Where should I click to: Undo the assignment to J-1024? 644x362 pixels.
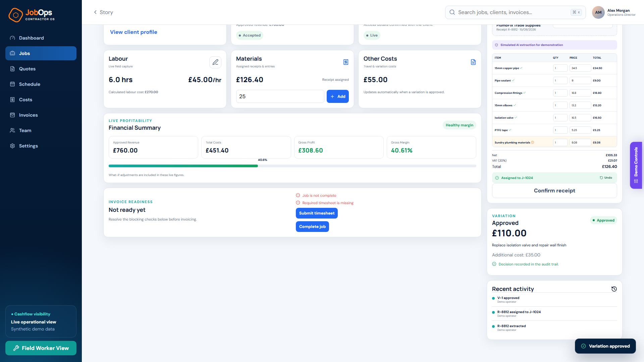point(606,178)
